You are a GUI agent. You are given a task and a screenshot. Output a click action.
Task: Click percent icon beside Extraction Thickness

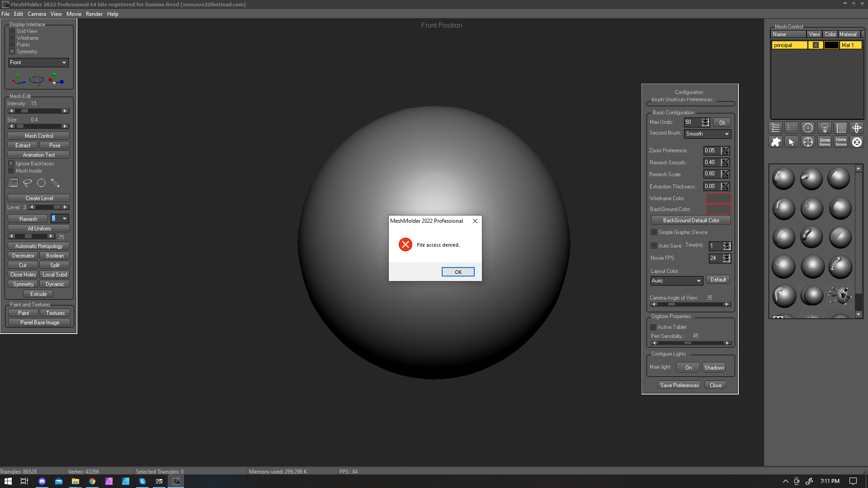pyautogui.click(x=725, y=186)
